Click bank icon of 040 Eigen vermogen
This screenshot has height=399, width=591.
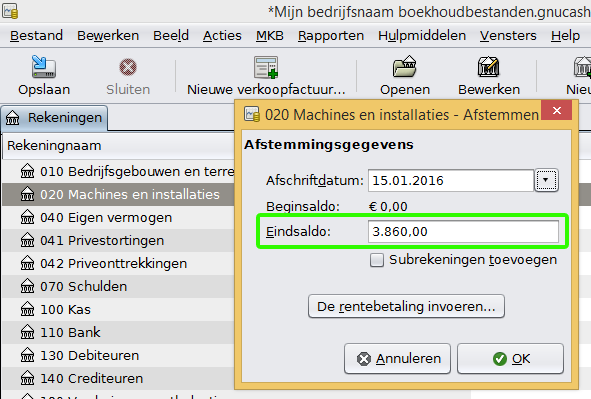point(27,217)
